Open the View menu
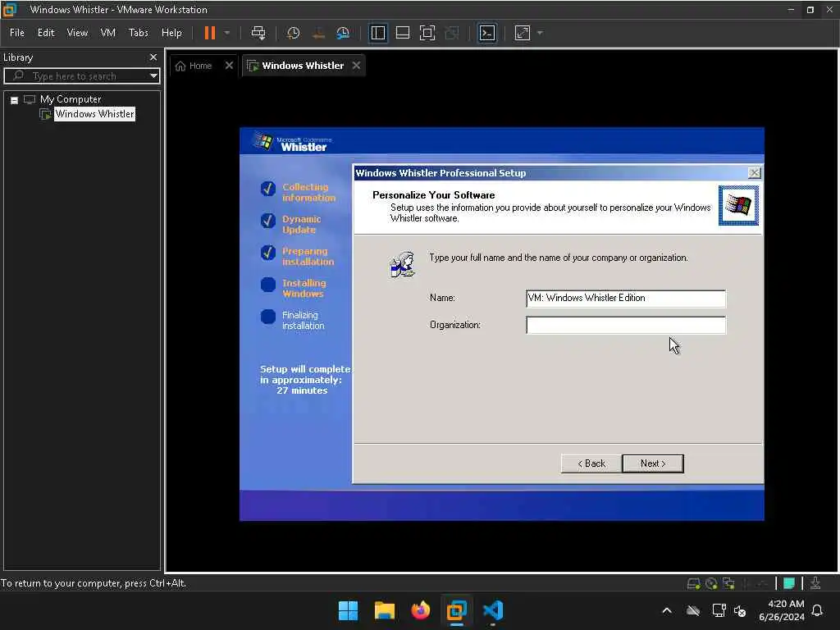This screenshot has height=630, width=840. [77, 33]
